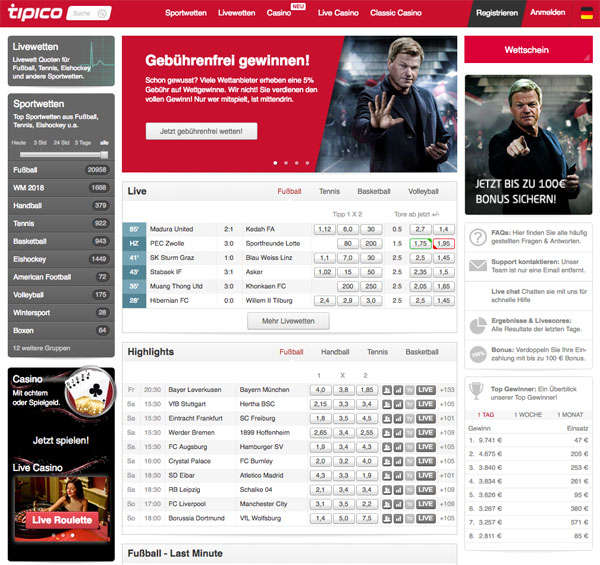Expand +101 more bets for Eintracht Frankfurt
Image resolution: width=600 pixels, height=565 pixels.
(447, 418)
